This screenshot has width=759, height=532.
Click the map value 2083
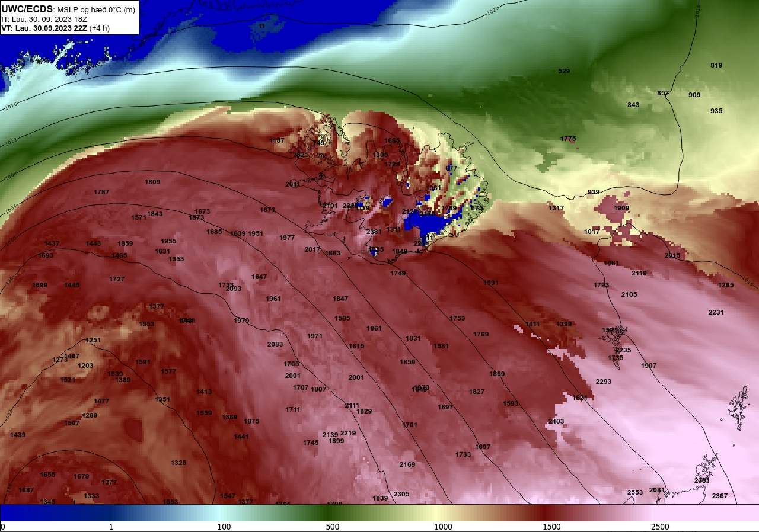(275, 344)
